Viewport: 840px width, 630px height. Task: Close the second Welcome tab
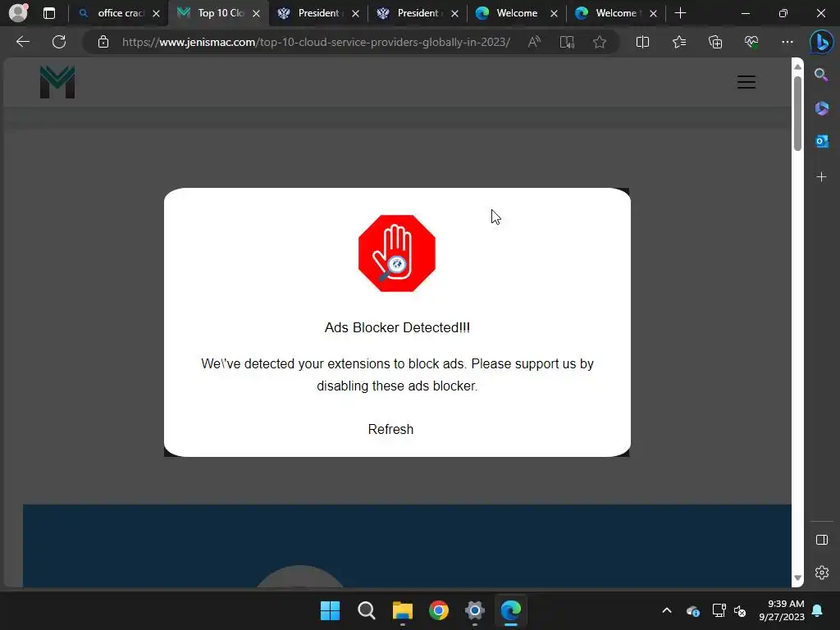click(653, 13)
